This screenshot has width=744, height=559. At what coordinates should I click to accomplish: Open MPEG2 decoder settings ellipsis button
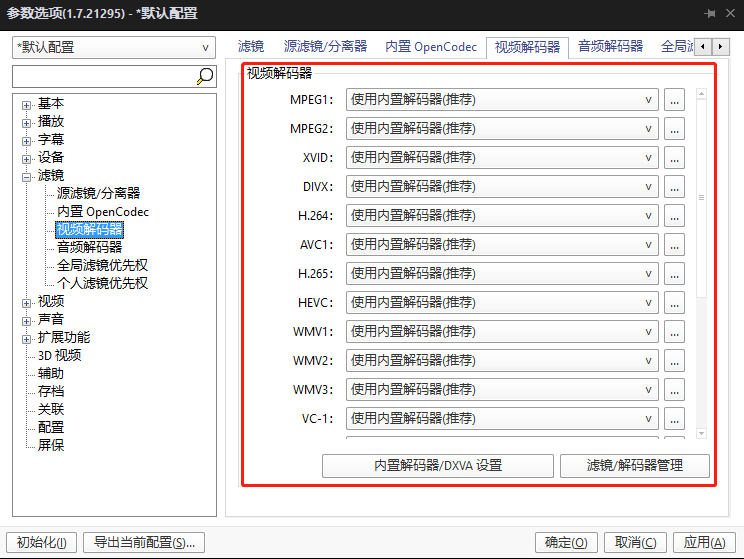pyautogui.click(x=674, y=129)
